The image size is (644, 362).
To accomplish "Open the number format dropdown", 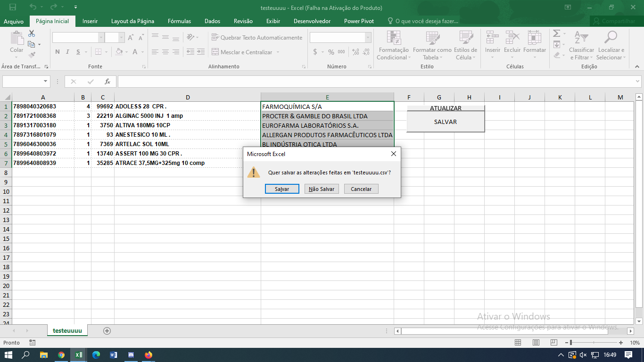I will click(368, 38).
